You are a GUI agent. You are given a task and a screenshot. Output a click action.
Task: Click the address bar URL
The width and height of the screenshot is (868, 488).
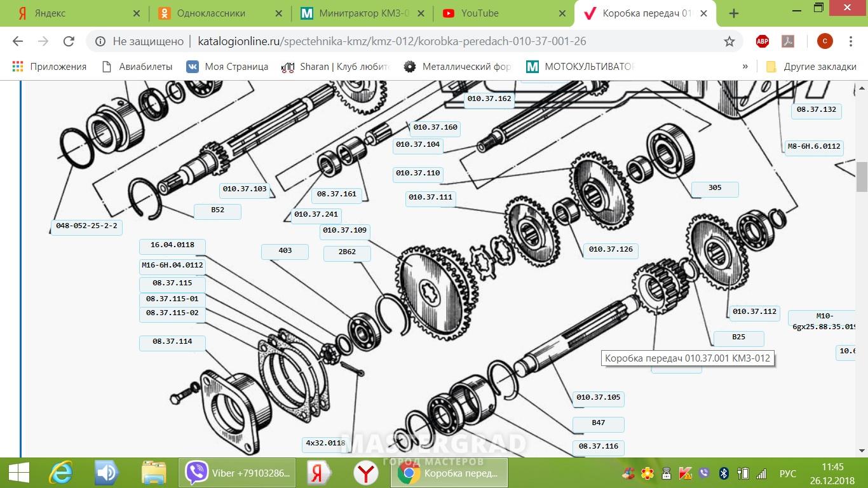point(392,41)
